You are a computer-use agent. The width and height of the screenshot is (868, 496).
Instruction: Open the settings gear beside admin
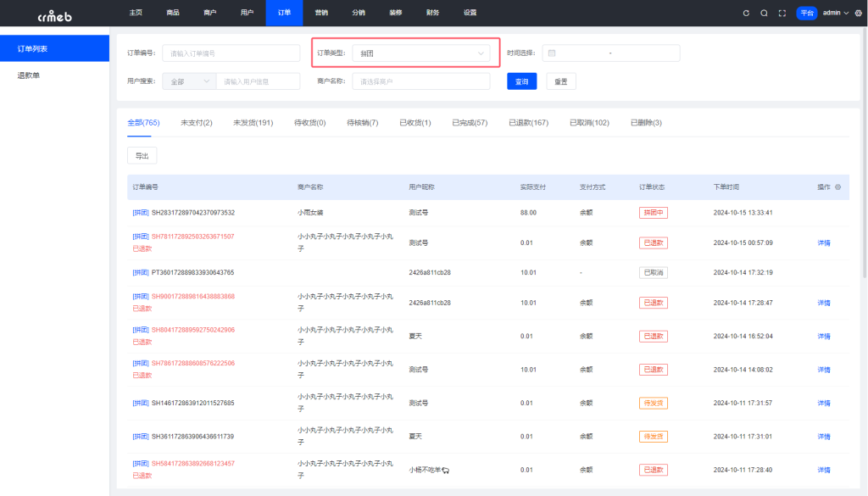click(859, 13)
